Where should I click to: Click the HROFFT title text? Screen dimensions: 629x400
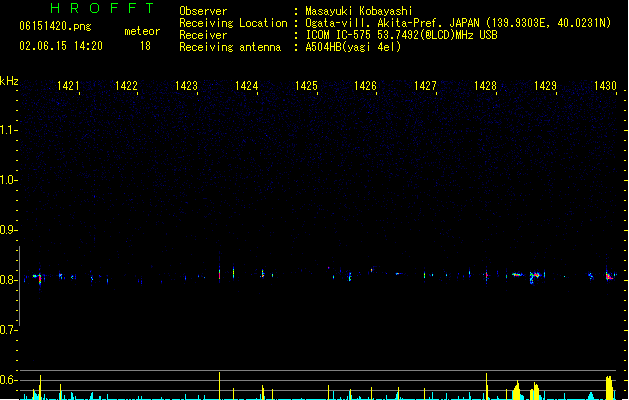pyautogui.click(x=103, y=8)
